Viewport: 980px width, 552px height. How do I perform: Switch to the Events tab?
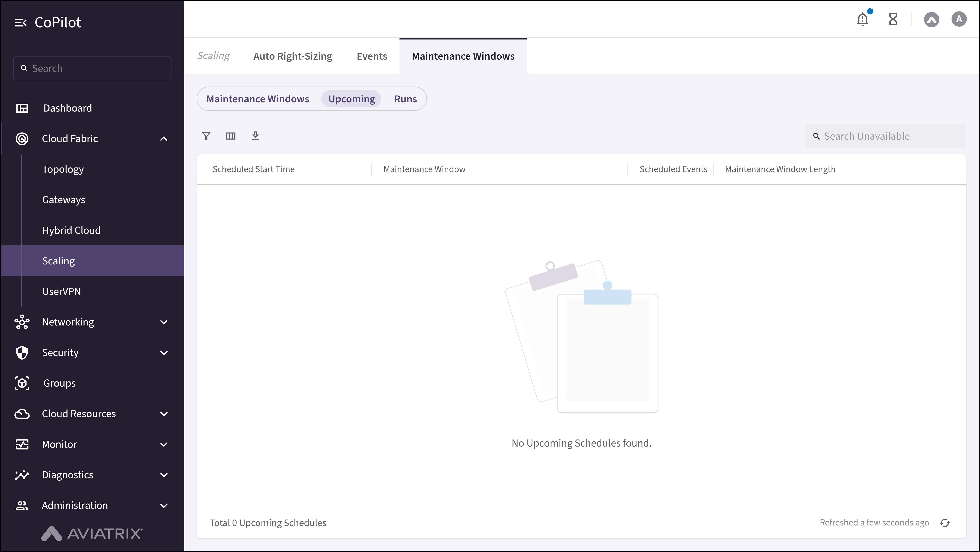372,56
